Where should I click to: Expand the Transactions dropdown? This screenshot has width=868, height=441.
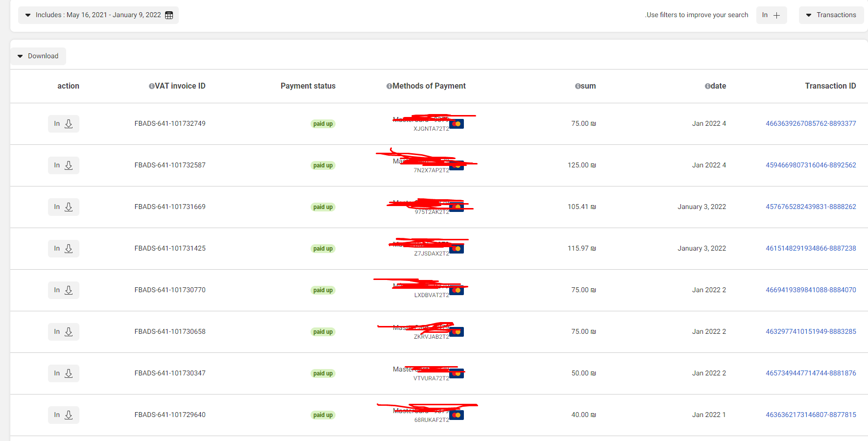coord(831,15)
